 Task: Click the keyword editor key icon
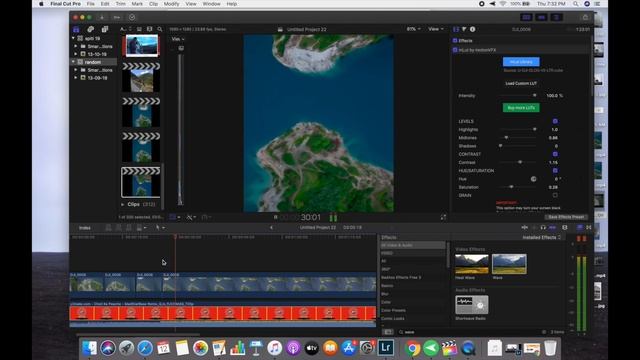(x=117, y=18)
